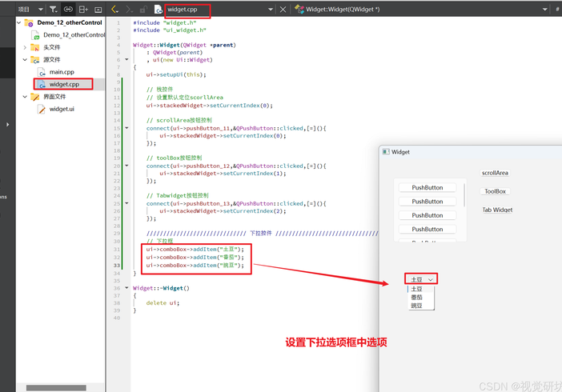Click line number 12 in the gutter
562x392 pixels.
[x=117, y=106]
